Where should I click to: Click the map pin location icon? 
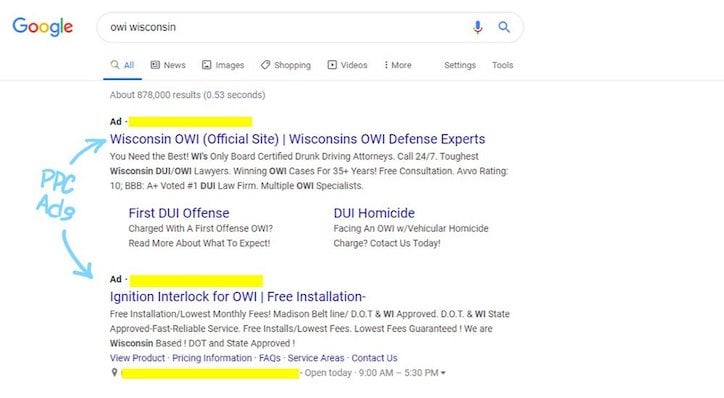(x=115, y=372)
